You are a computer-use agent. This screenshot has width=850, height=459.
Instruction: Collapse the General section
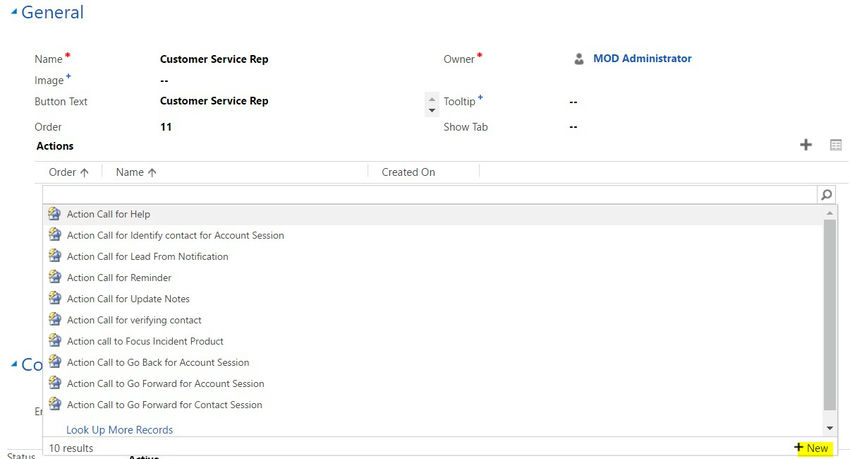pyautogui.click(x=13, y=12)
